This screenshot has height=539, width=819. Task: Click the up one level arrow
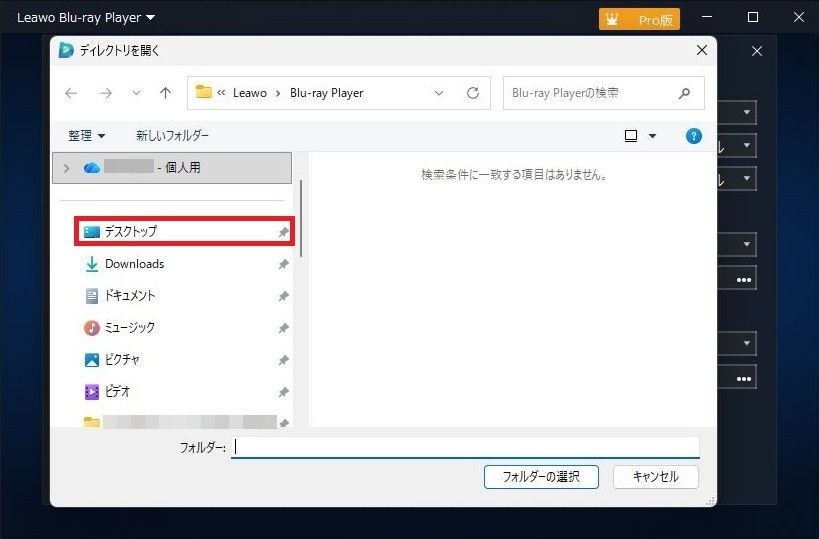coord(165,93)
